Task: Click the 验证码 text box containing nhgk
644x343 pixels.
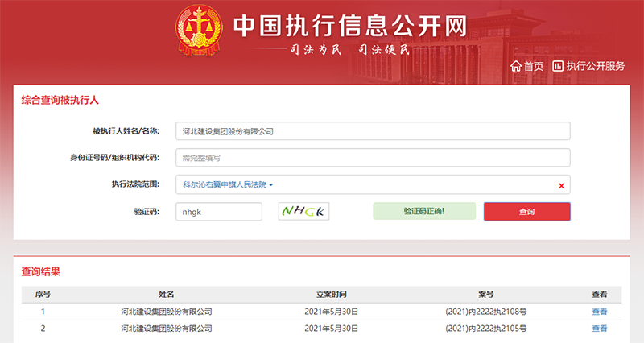Action: [219, 212]
